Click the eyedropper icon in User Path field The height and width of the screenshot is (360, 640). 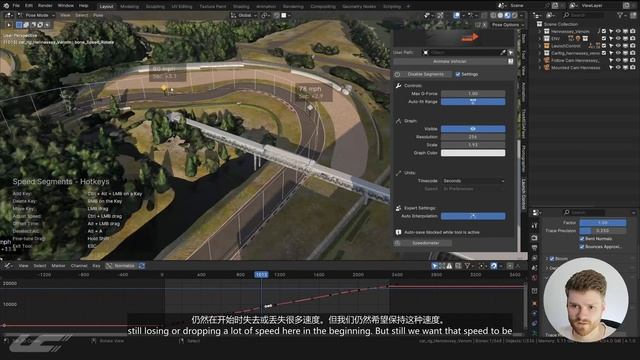[x=502, y=52]
